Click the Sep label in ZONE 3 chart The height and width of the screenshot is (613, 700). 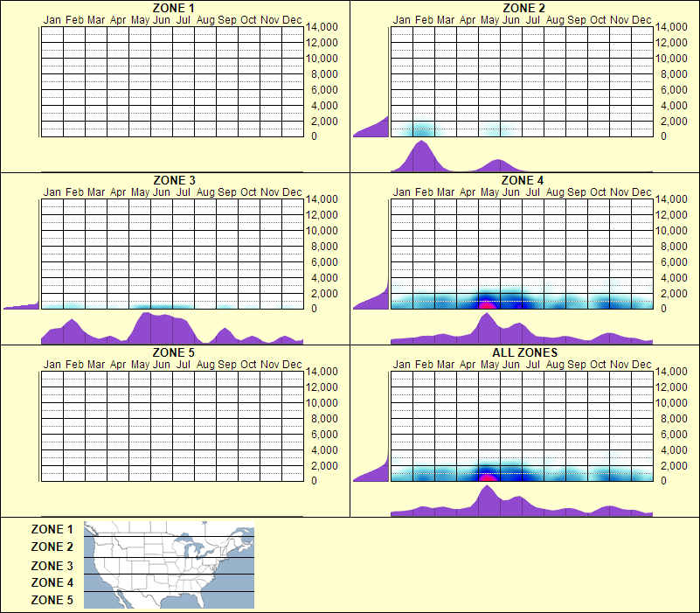(x=227, y=192)
